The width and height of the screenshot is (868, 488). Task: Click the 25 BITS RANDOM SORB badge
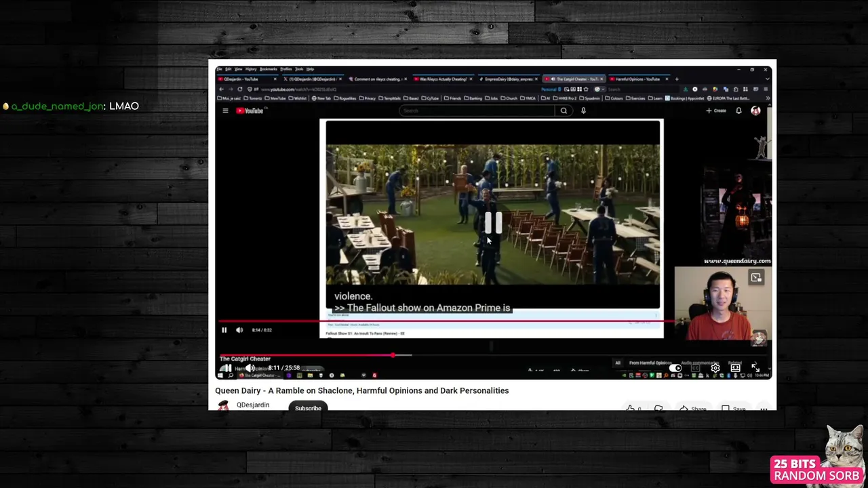pos(817,470)
